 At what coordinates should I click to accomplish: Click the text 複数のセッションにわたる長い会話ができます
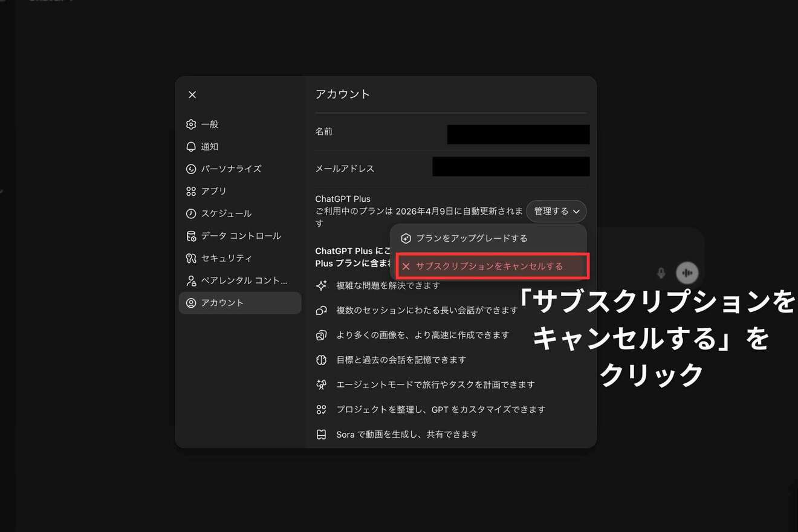tap(427, 310)
